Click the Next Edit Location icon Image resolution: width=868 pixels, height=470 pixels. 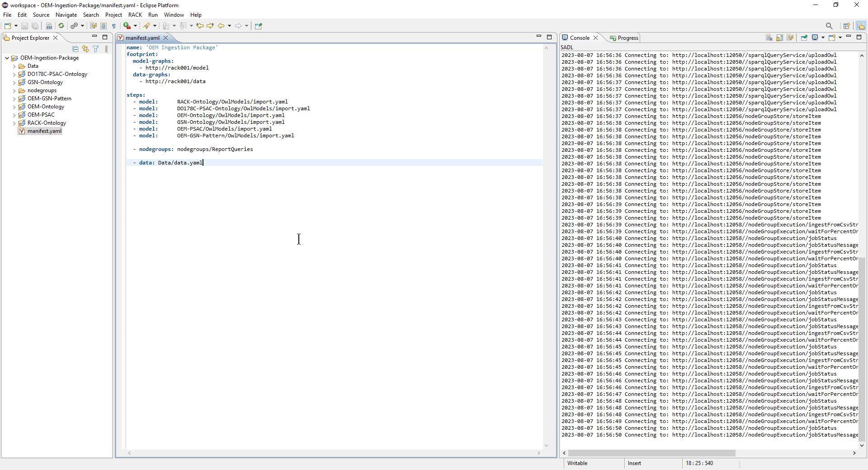(x=210, y=26)
